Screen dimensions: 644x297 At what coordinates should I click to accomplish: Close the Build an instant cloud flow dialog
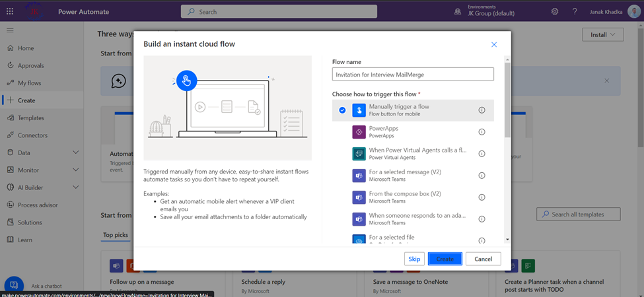pyautogui.click(x=494, y=44)
